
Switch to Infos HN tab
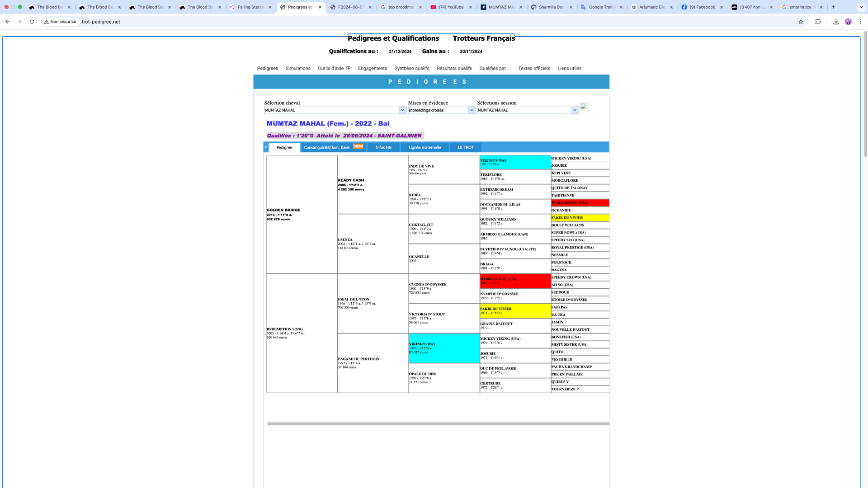(383, 148)
